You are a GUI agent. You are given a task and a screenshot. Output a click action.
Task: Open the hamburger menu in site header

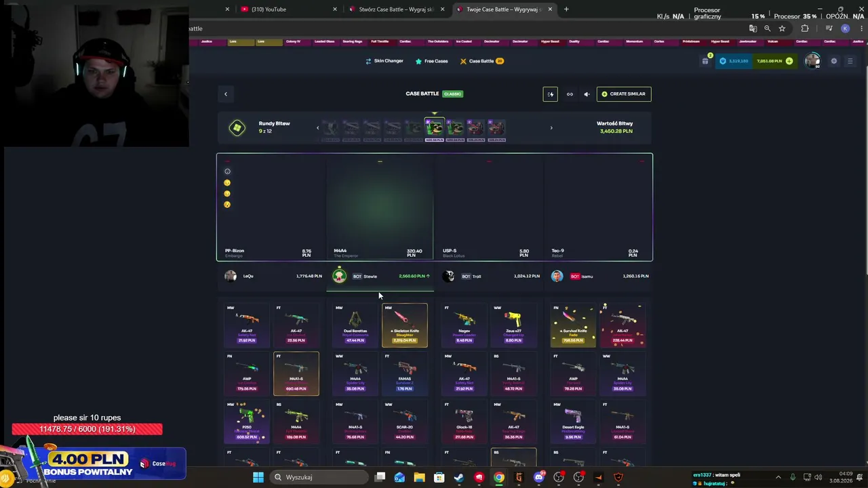point(850,61)
